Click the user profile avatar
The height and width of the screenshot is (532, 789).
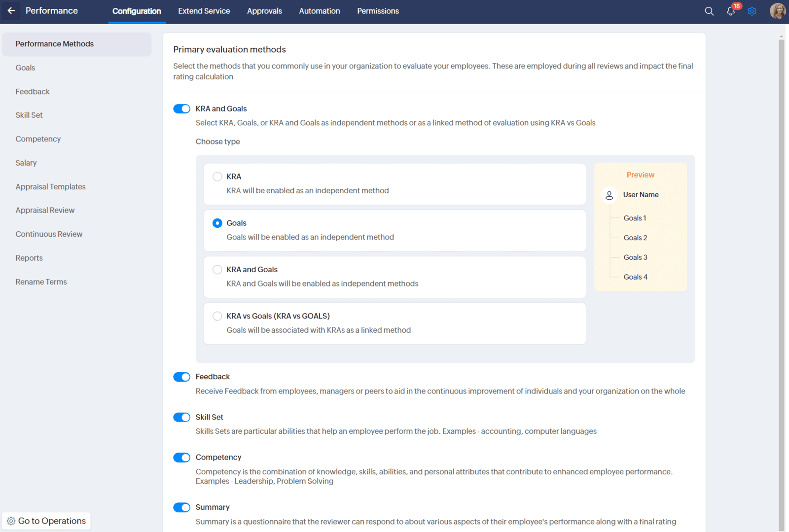click(x=777, y=11)
